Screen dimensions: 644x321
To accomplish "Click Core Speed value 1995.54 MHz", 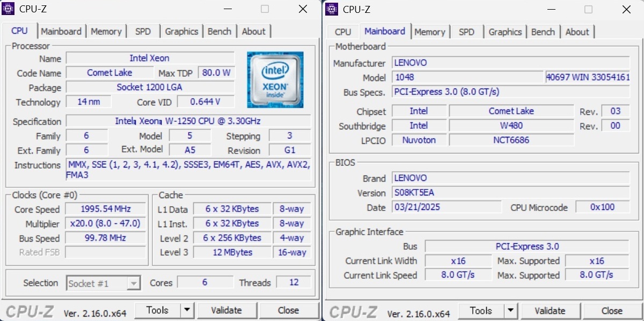I will click(106, 208).
